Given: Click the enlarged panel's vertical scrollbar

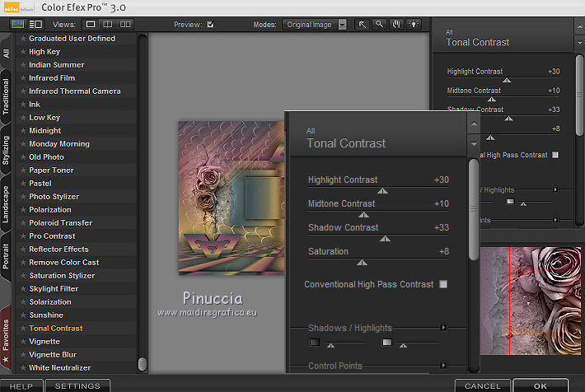Looking at the screenshot, I should tap(474, 210).
